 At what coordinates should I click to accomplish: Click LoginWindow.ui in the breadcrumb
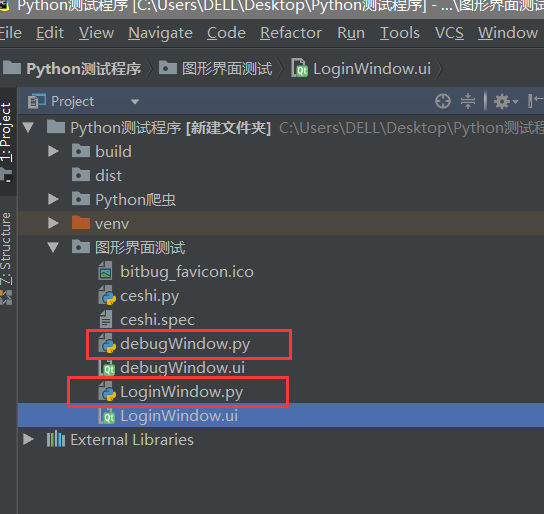coord(372,69)
